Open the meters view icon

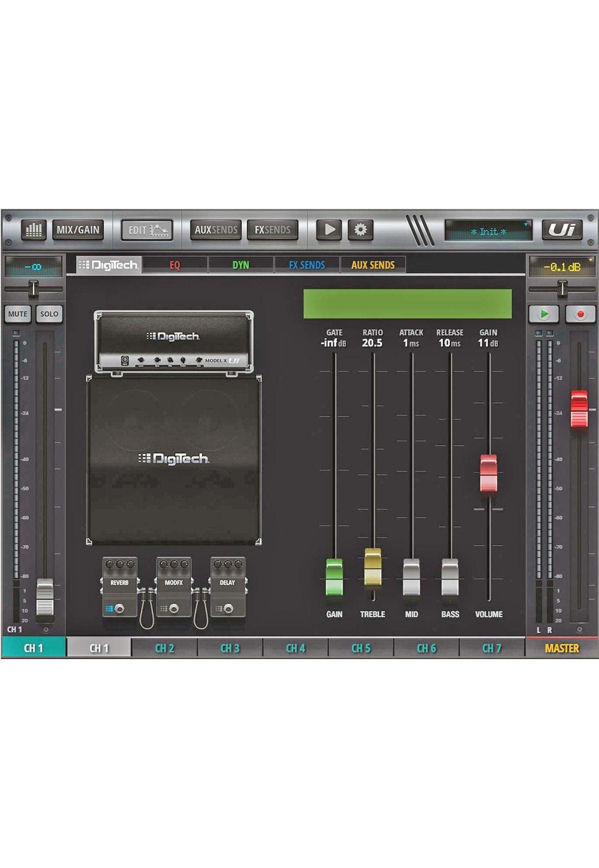(x=34, y=229)
